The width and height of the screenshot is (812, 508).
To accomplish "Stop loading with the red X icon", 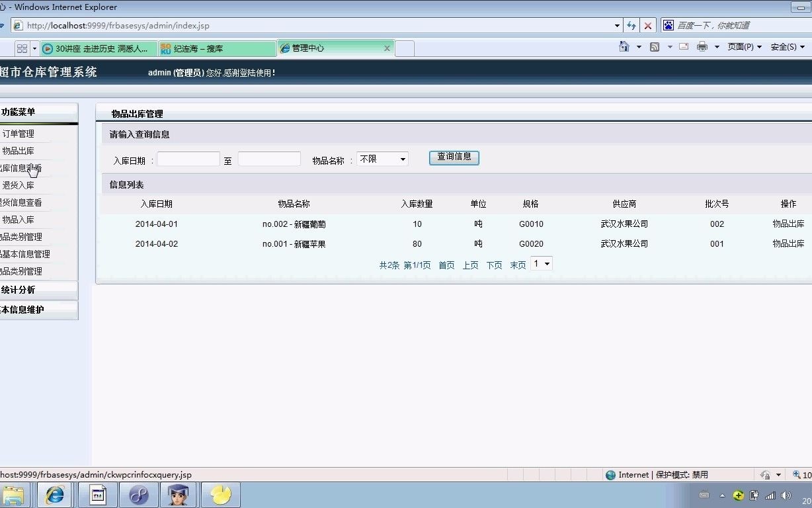I will coord(647,25).
